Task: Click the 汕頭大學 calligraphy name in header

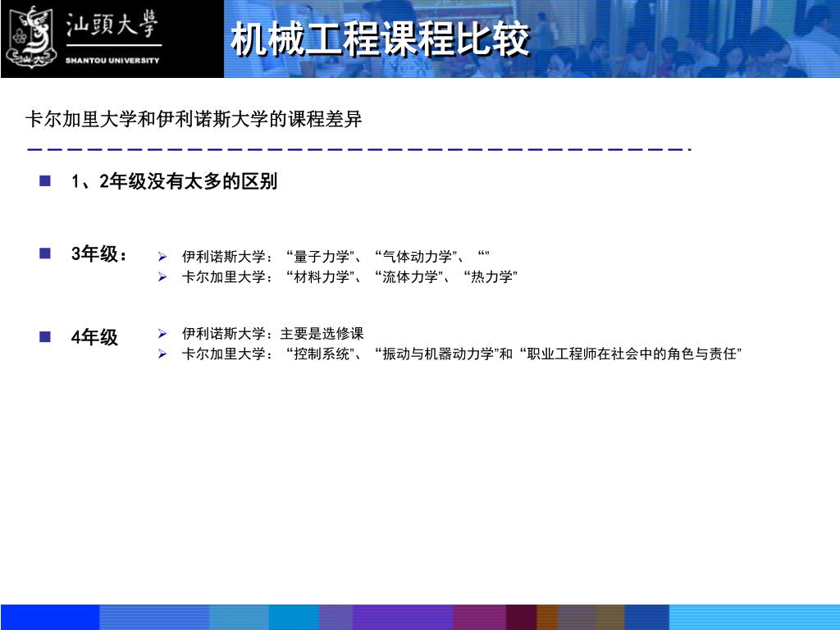Action: pos(112,25)
